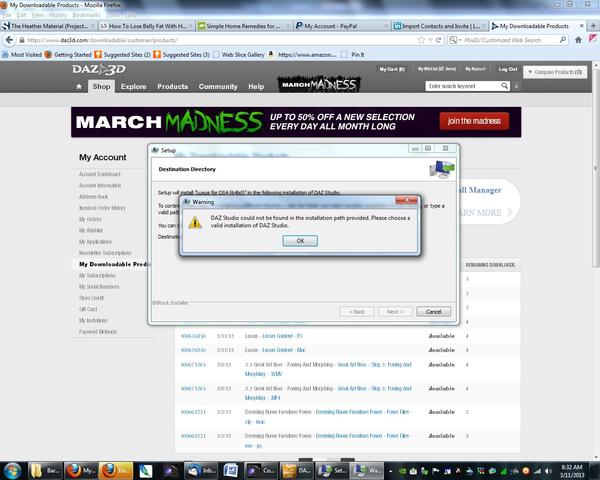Open the DAZ 3D home icon
This screenshot has height=480, width=600.
[79, 87]
